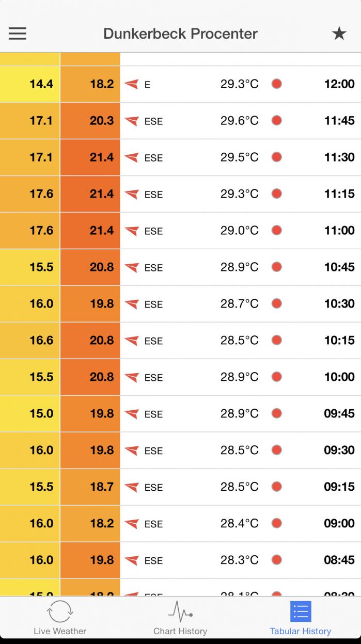Viewport: 361px width, 644px height.
Task: Click the wind arrow icon at 09:00
Action: (132, 523)
